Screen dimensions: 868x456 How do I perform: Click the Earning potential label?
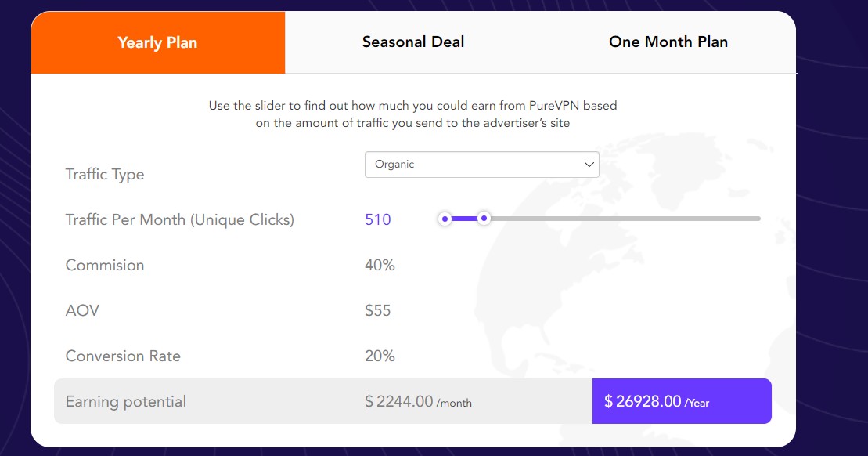point(126,402)
